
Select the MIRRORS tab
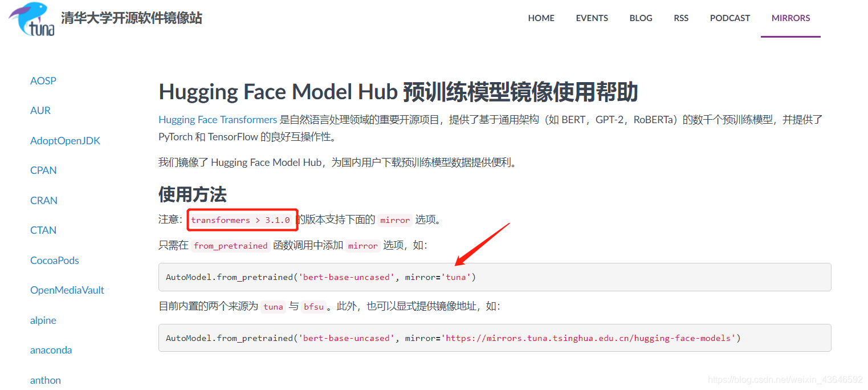[790, 18]
